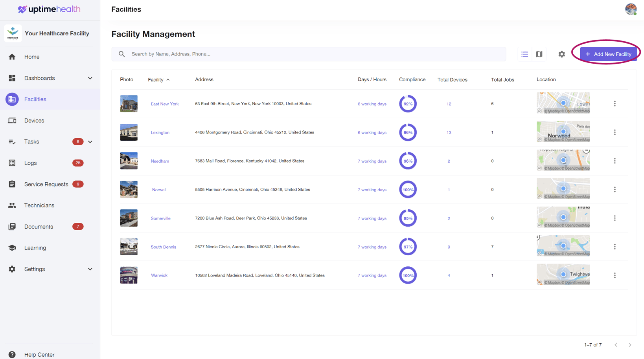Go to previous page arrow
The image size is (644, 359).
616,345
